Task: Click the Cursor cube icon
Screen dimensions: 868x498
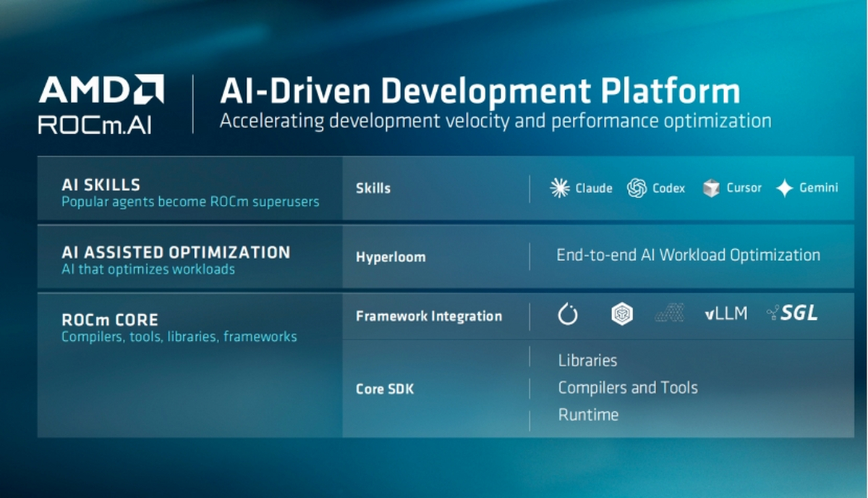Action: [711, 188]
